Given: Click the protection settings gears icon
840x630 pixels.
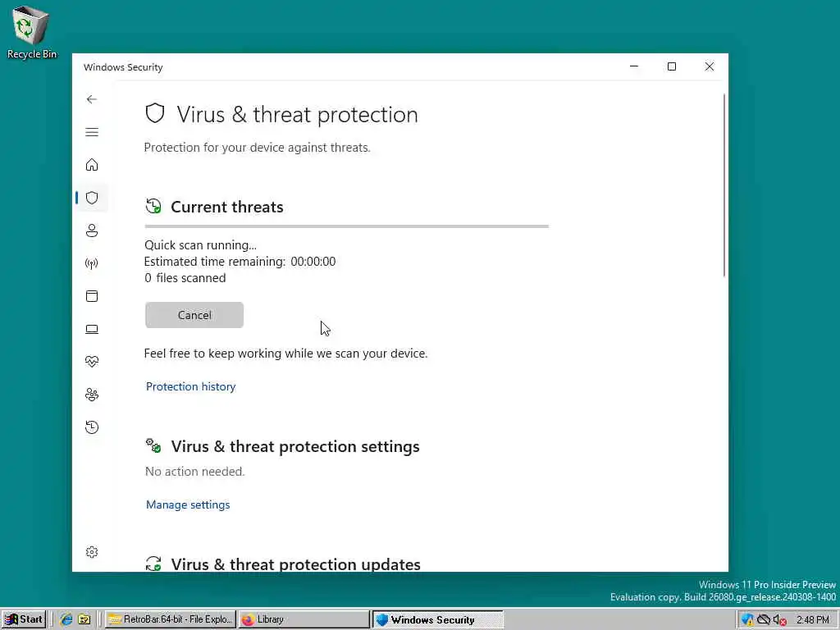Looking at the screenshot, I should point(153,445).
